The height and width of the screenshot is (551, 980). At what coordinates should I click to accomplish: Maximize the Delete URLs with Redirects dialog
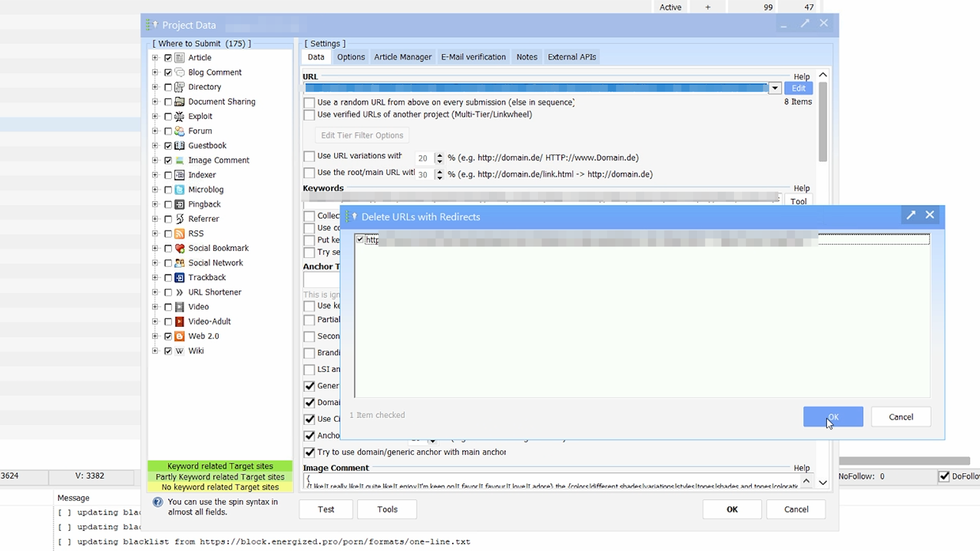911,215
